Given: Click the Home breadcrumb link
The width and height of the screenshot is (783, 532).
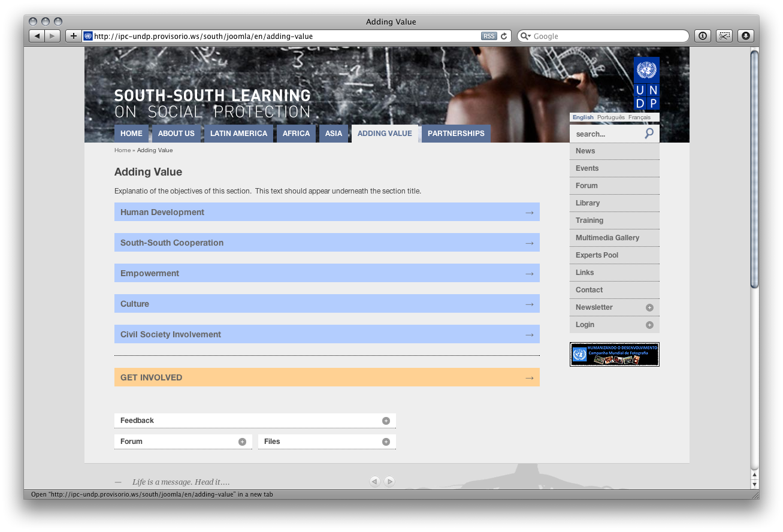Looking at the screenshot, I should click(122, 150).
